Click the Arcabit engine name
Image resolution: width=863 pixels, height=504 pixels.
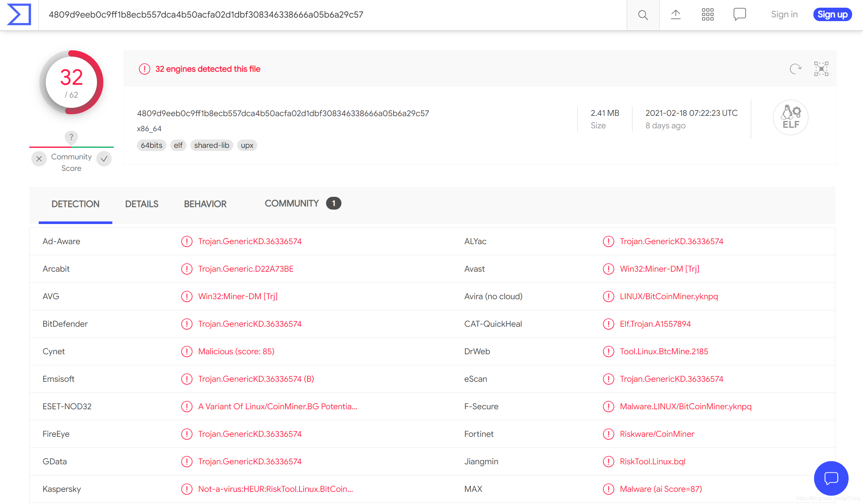pyautogui.click(x=56, y=269)
